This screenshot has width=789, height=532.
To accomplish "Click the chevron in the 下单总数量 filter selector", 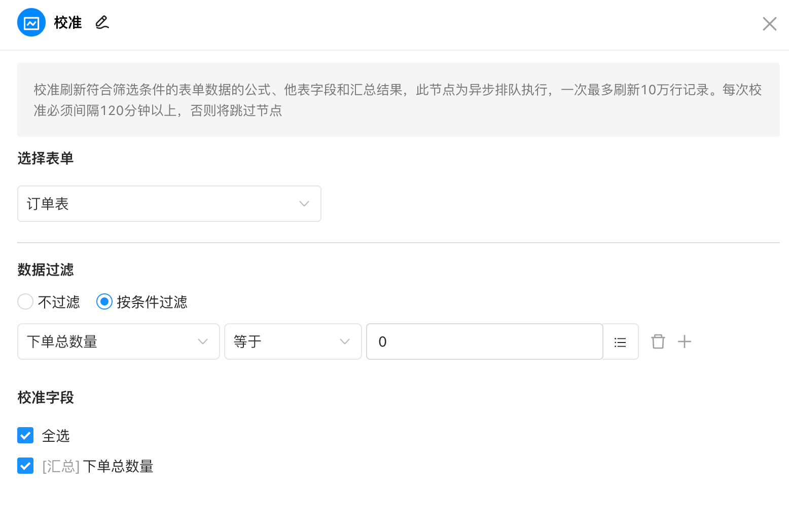I will [x=203, y=341].
